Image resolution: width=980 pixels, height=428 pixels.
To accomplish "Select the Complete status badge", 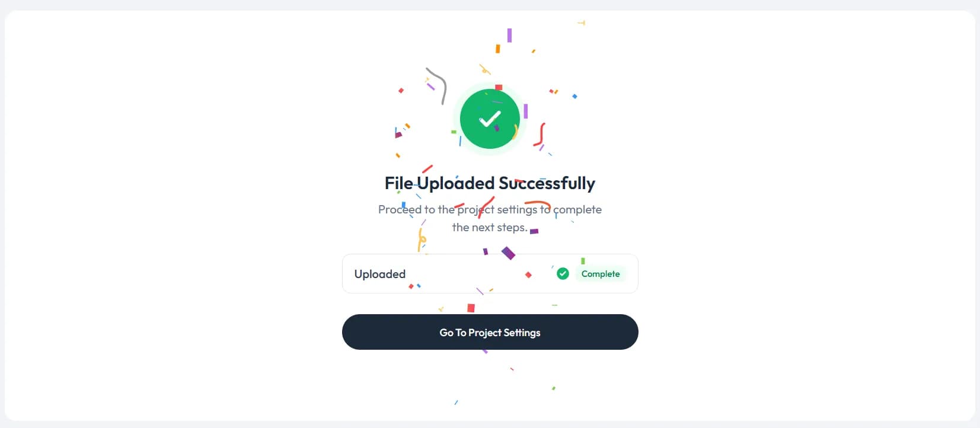I will [601, 274].
